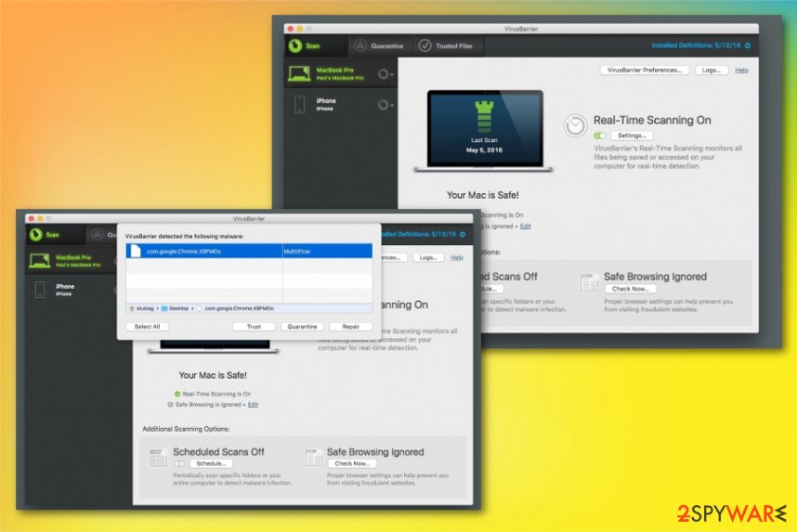Click Safe Browsing Ignored icon in back window
Viewport: 797px width, 532px height.
click(590, 282)
